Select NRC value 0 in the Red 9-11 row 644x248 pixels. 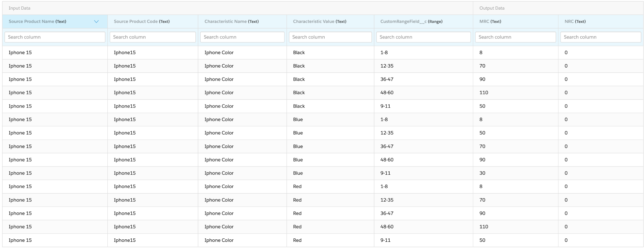tap(601, 240)
